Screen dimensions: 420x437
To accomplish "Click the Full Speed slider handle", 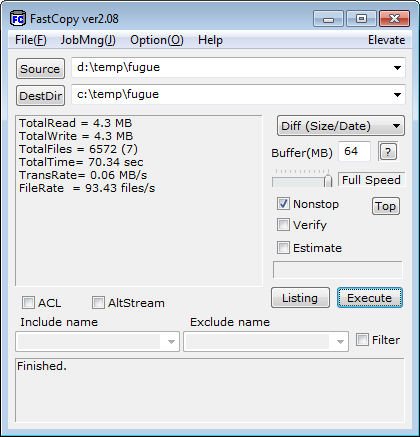I will (x=328, y=180).
